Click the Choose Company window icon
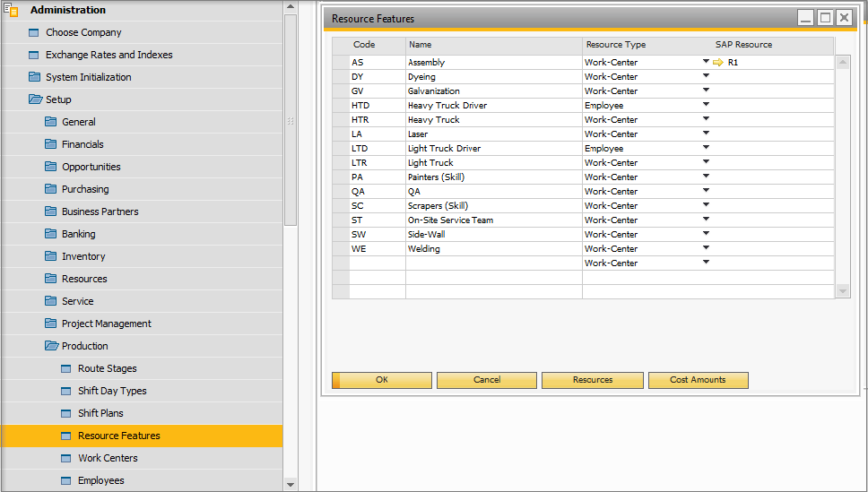The width and height of the screenshot is (868, 492). pos(35,32)
